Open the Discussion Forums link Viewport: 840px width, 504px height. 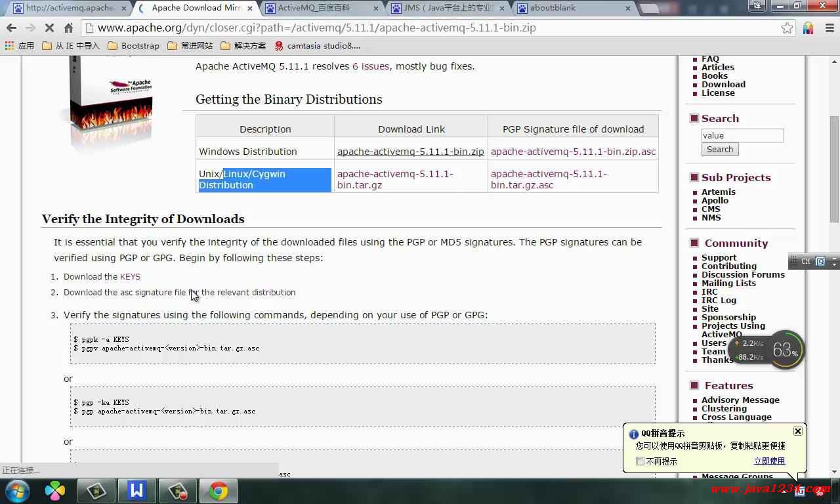[743, 275]
